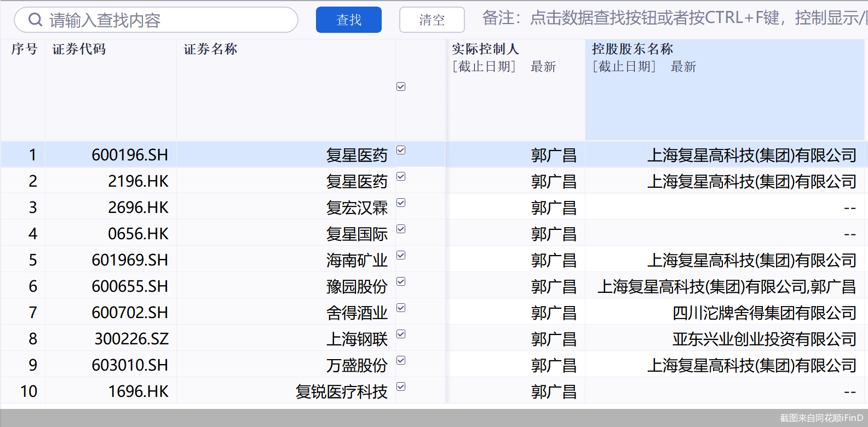
Task: Toggle checkbox for 海南矿业 row
Action: [401, 255]
